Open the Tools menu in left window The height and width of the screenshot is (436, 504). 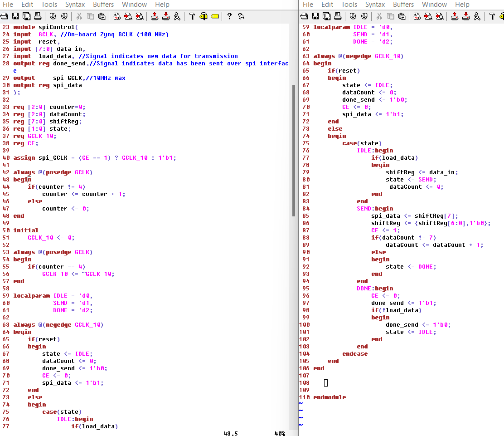pyautogui.click(x=49, y=5)
